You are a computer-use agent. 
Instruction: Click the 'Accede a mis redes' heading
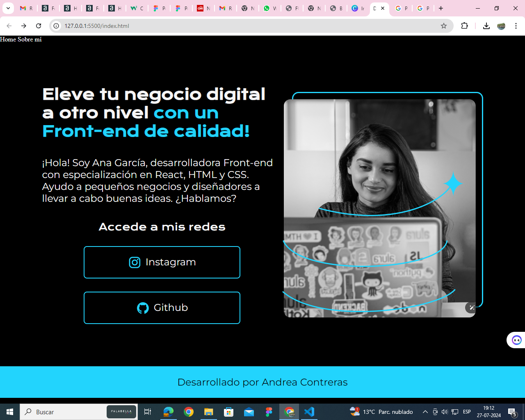point(162,227)
